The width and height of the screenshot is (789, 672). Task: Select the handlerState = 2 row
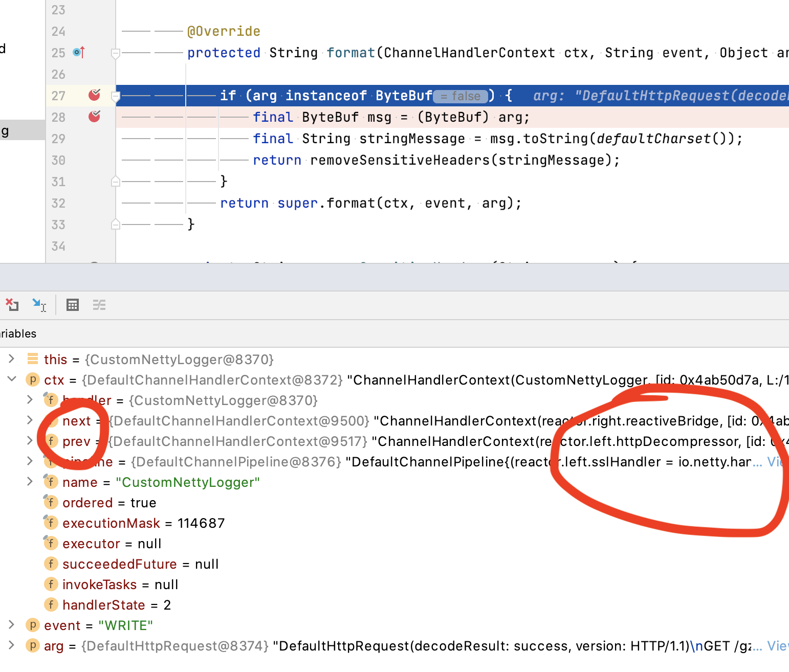pyautogui.click(x=394, y=604)
